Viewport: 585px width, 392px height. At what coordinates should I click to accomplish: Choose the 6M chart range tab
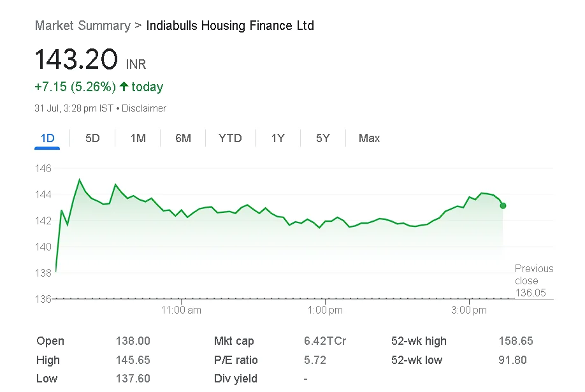(x=183, y=138)
